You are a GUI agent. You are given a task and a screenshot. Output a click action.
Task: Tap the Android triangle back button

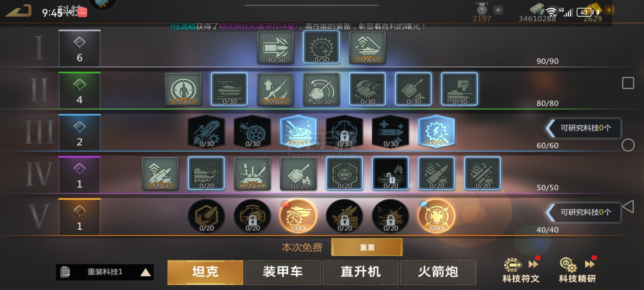[628, 206]
